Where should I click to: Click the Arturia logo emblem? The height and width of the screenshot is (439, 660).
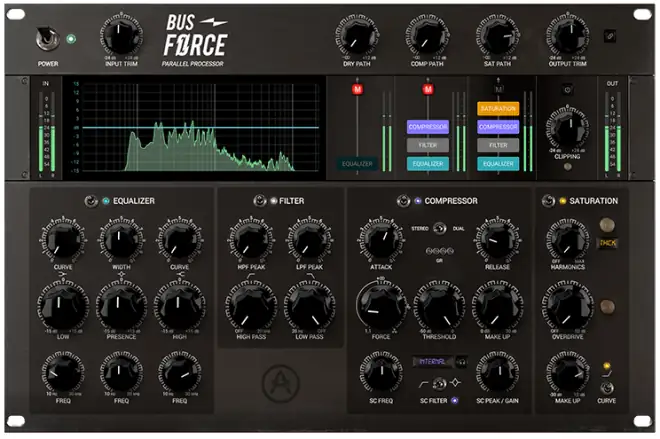tap(280, 383)
